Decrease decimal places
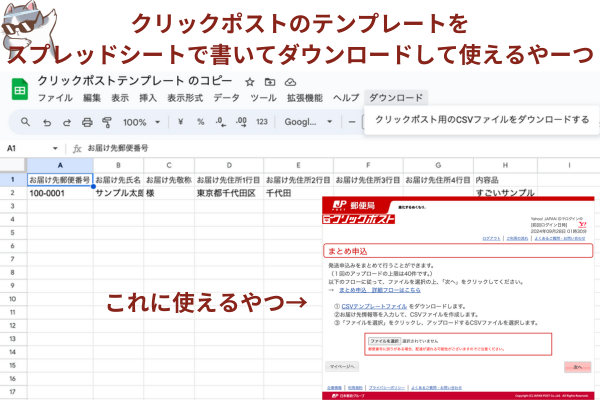600x400 pixels. click(x=221, y=122)
